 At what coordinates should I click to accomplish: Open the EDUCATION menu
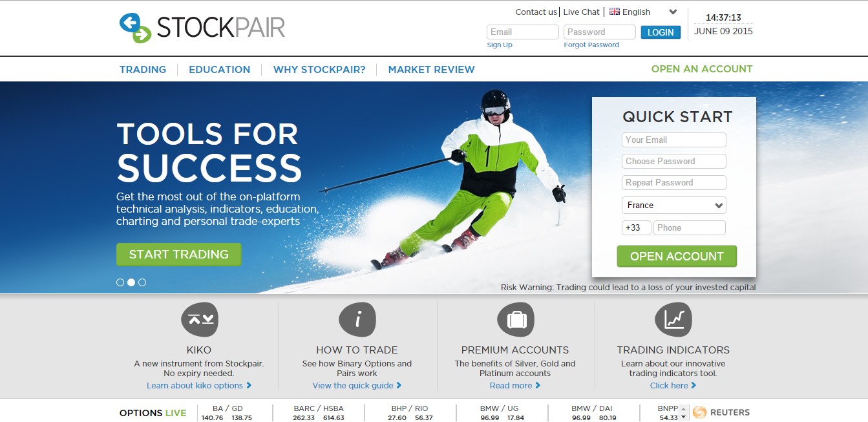219,69
